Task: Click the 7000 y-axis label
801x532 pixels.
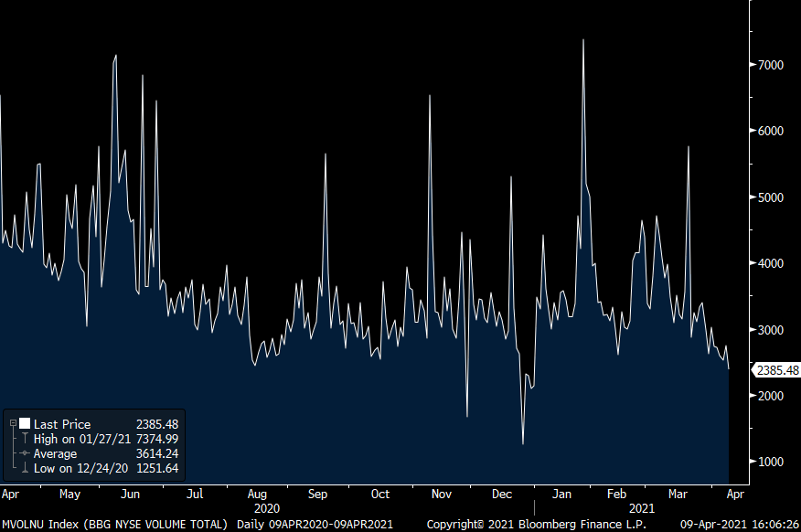Action: click(771, 65)
